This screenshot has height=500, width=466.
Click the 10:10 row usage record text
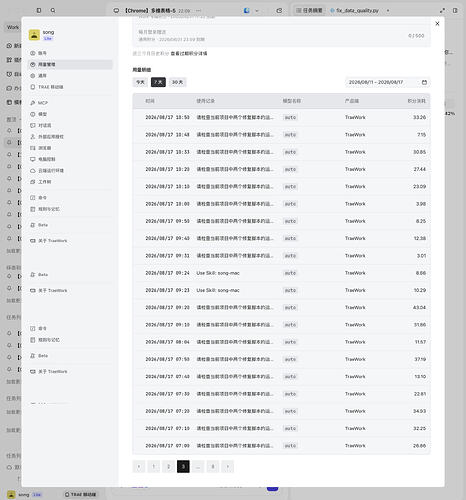(x=235, y=187)
